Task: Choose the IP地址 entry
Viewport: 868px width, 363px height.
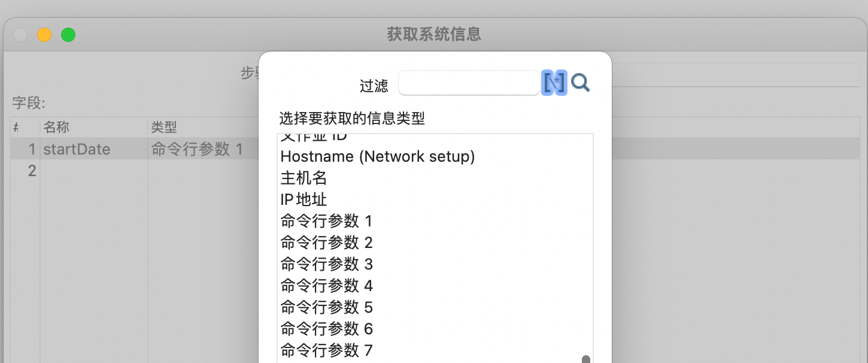Action: pos(304,199)
